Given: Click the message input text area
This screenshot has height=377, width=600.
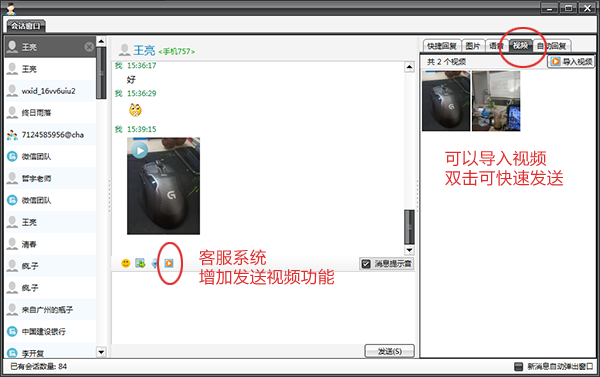Looking at the screenshot, I should point(263,307).
